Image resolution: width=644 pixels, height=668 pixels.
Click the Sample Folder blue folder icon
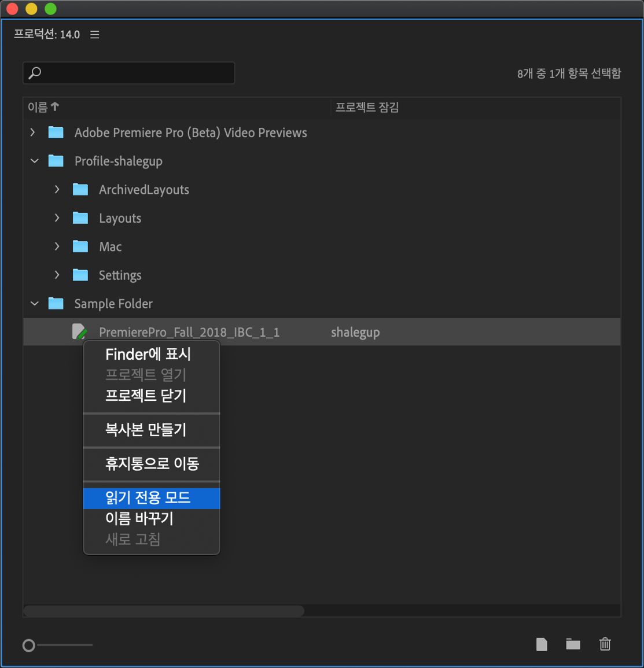coord(56,303)
